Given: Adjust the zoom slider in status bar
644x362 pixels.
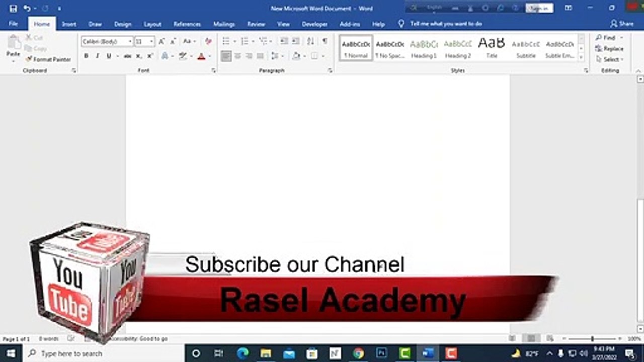Looking at the screenshot, I should click(592, 339).
